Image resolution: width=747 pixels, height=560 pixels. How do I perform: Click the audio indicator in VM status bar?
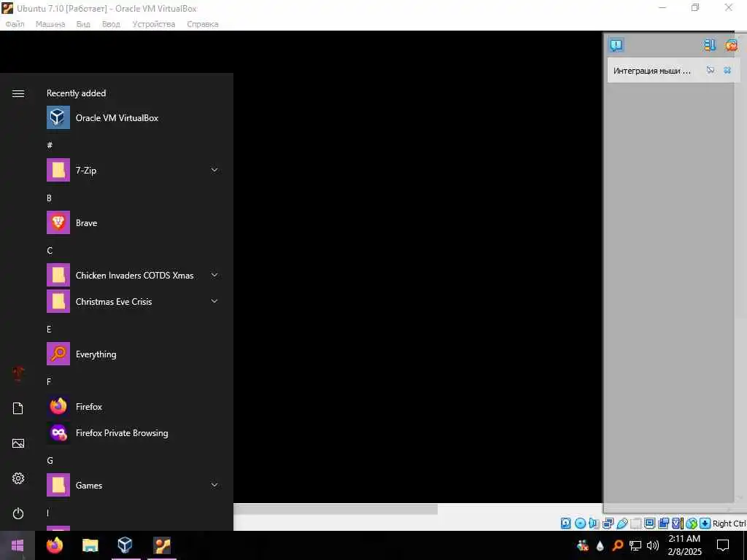594,524
